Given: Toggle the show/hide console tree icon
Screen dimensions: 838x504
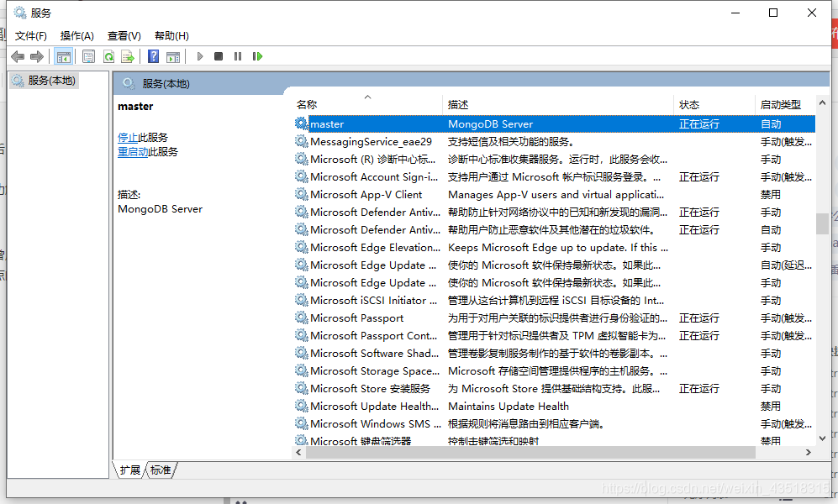Looking at the screenshot, I should (64, 56).
